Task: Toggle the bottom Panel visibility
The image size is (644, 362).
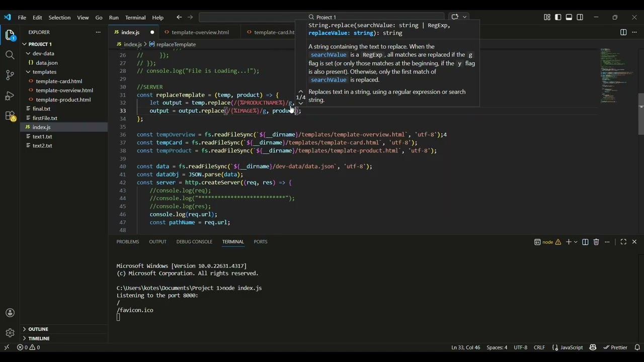Action: (569, 17)
